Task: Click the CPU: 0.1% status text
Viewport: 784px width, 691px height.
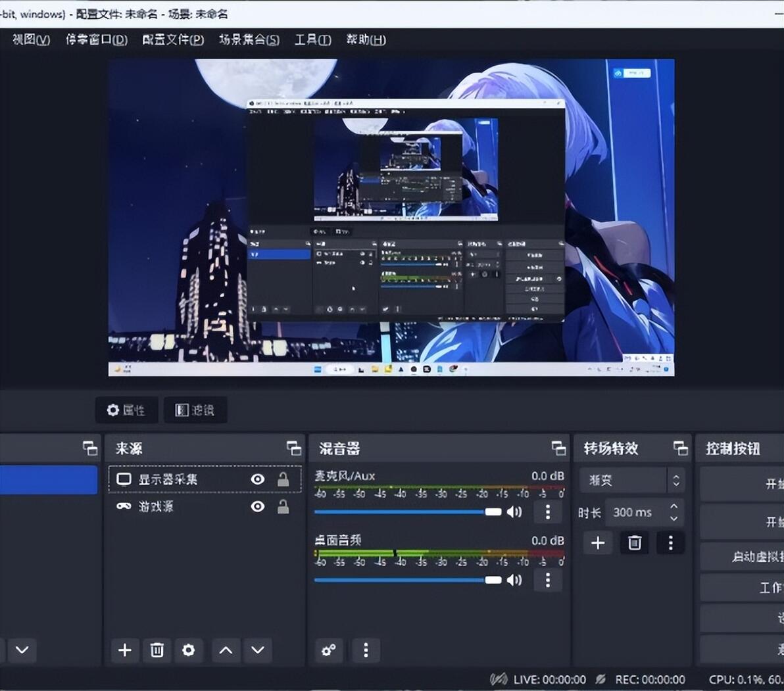Action: 737,680
